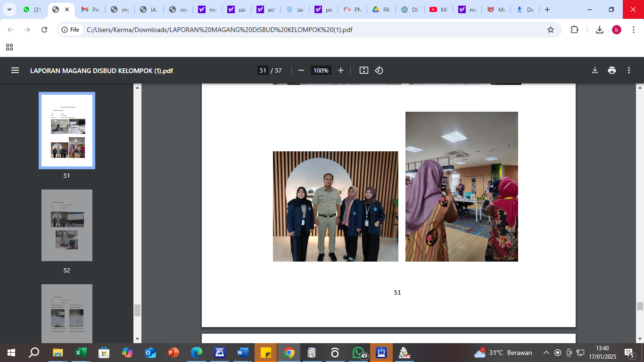Open the PDF viewer more actions menu
Image resolution: width=644 pixels, height=362 pixels.
coord(629,70)
